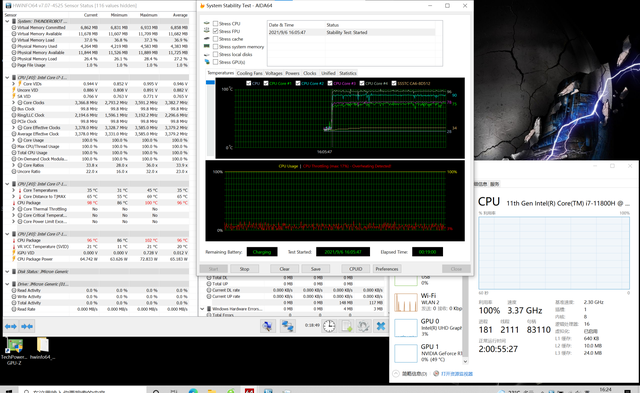Click taskbar search box

tap(84, 391)
